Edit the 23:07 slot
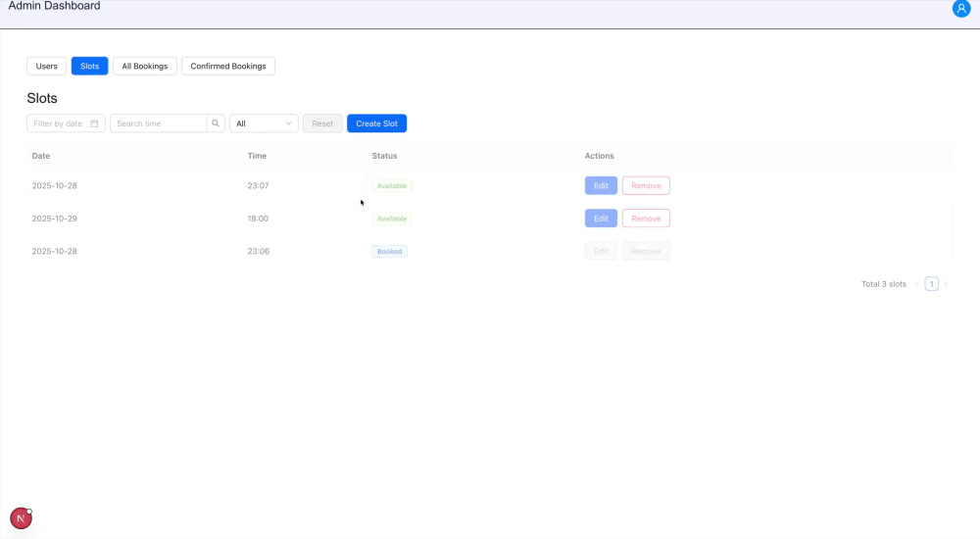The height and width of the screenshot is (539, 980). [x=601, y=186]
